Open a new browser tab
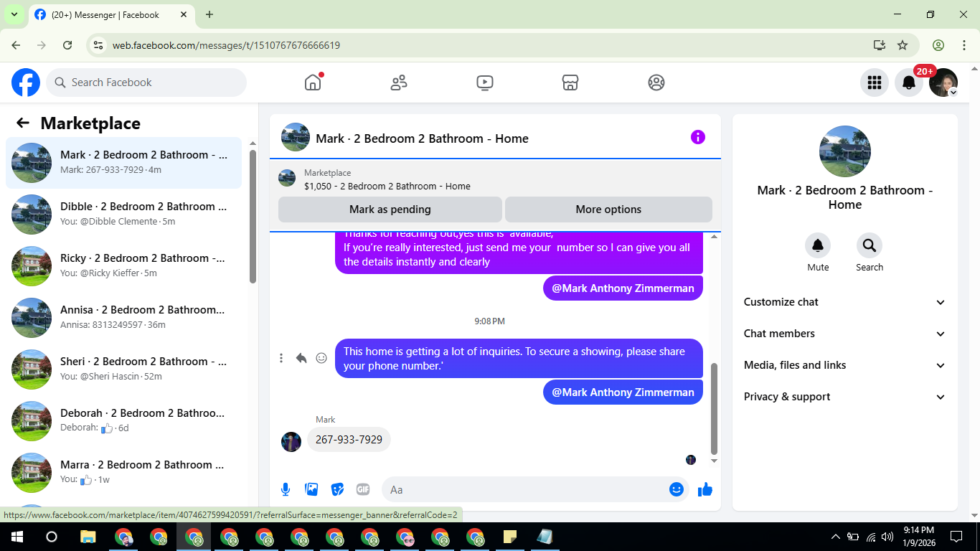Screen dimensions: 980x551 coord(209,14)
